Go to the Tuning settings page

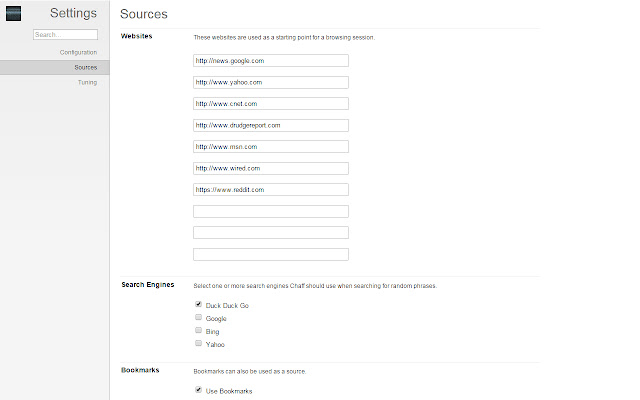point(87,82)
